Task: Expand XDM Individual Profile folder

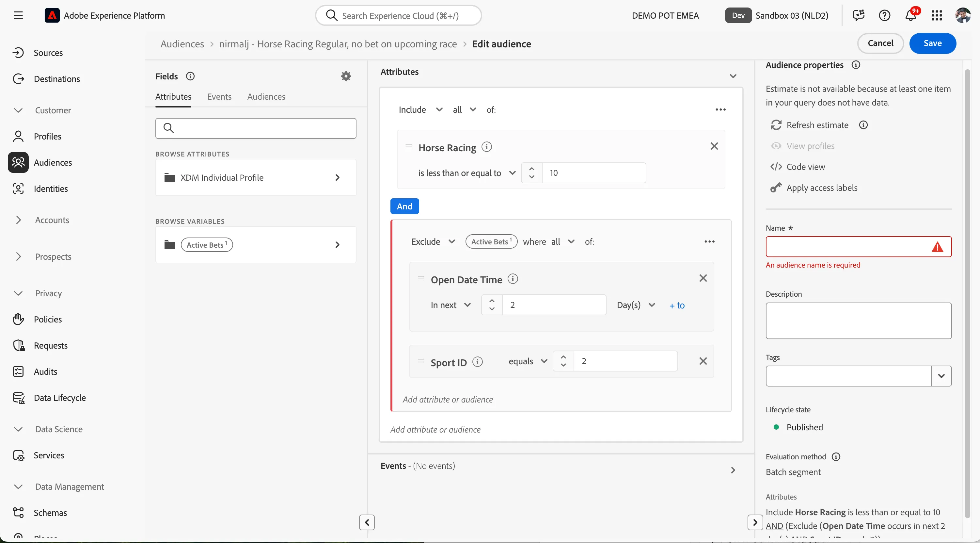Action: (x=256, y=177)
